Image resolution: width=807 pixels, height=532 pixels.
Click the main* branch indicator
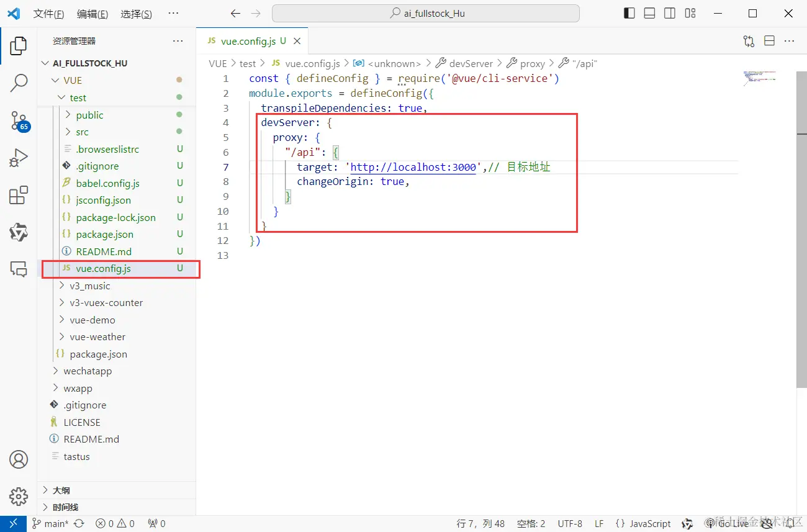tap(50, 523)
